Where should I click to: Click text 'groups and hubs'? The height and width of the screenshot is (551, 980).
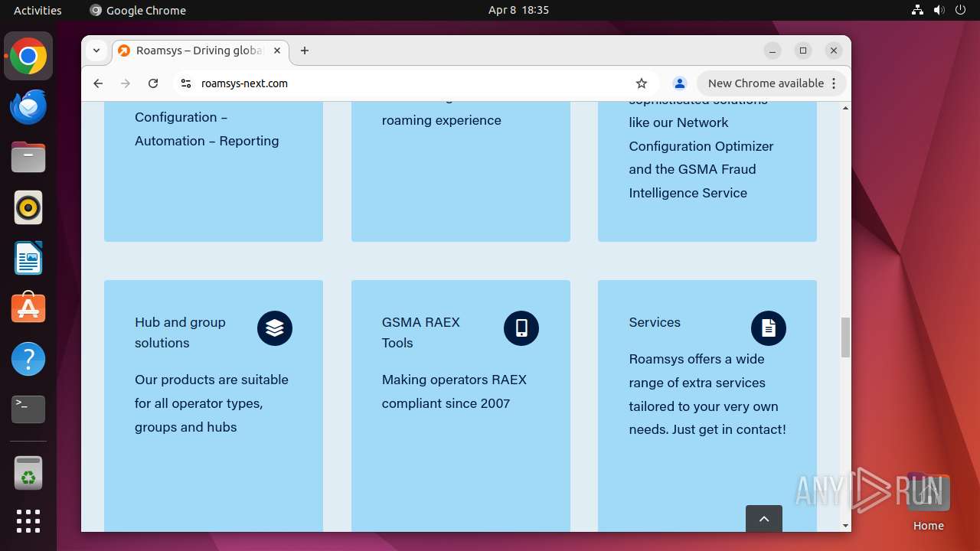[x=186, y=427]
